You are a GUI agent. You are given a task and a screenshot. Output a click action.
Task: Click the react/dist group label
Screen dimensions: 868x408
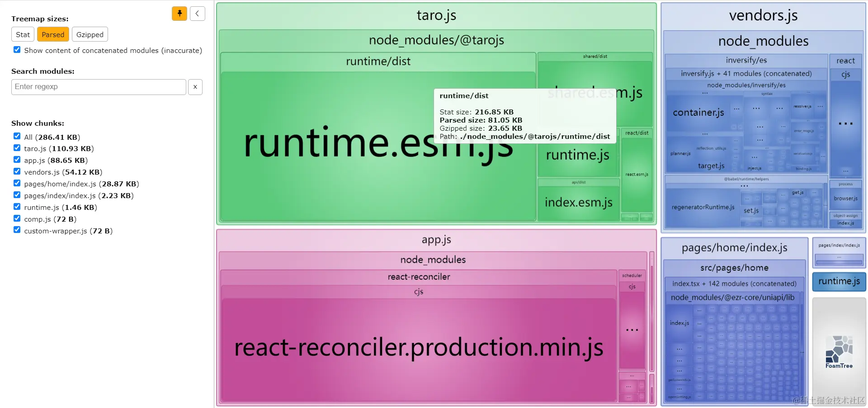click(x=637, y=133)
